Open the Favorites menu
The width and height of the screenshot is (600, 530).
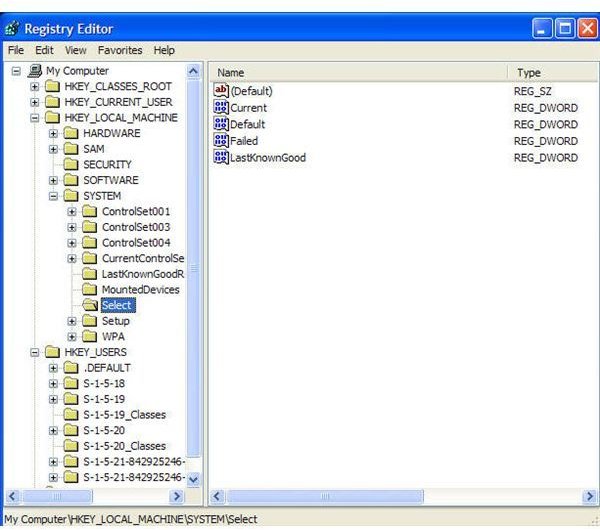pos(120,50)
